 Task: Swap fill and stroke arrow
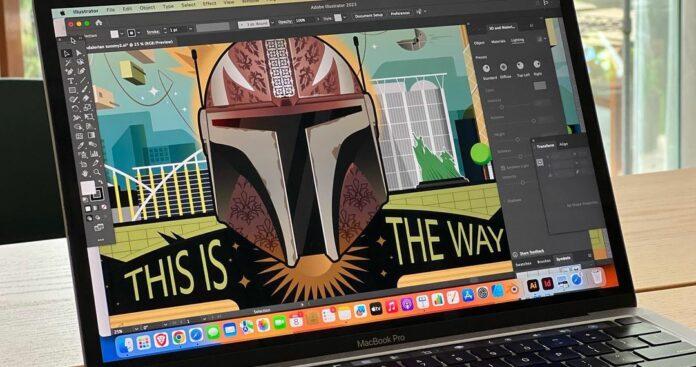click(101, 182)
